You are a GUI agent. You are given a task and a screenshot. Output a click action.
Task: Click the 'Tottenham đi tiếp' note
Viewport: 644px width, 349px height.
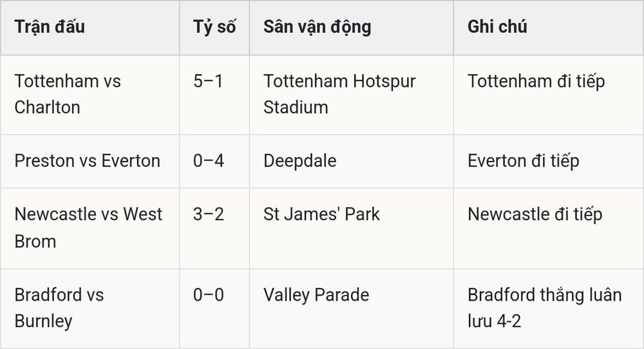[x=536, y=81]
